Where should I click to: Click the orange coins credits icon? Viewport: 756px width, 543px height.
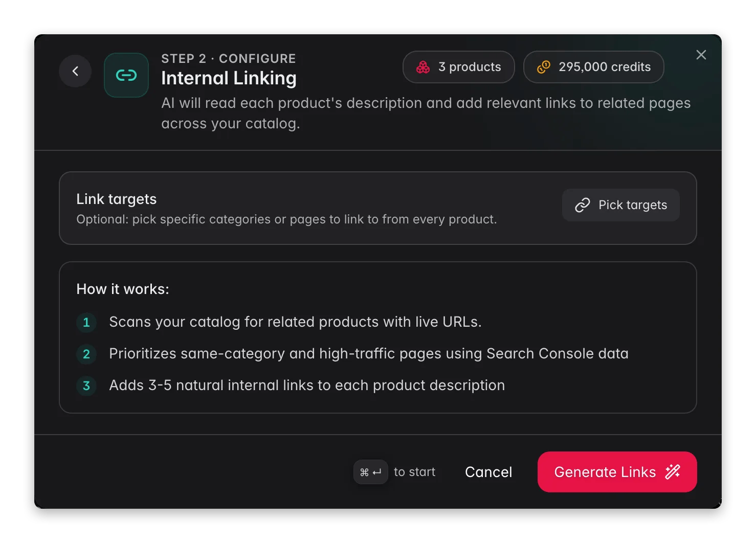[544, 67]
